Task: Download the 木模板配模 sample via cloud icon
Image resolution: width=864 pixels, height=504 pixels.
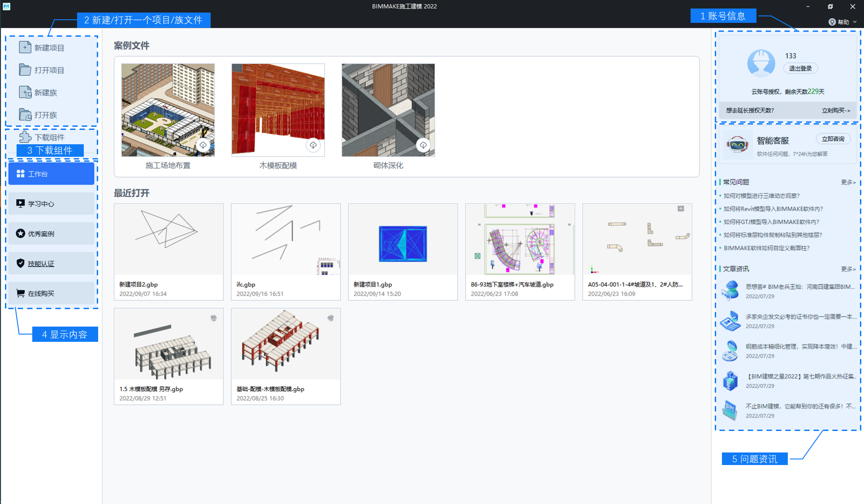Action: click(313, 145)
